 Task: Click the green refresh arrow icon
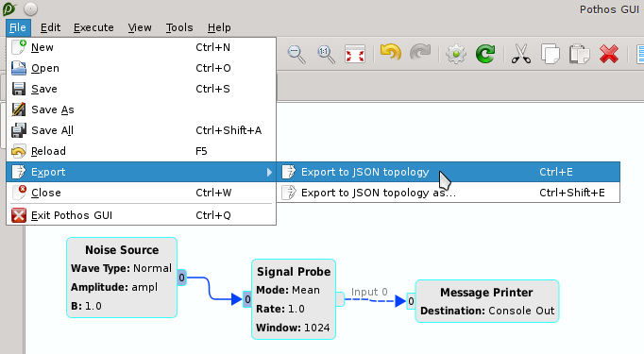coord(485,54)
